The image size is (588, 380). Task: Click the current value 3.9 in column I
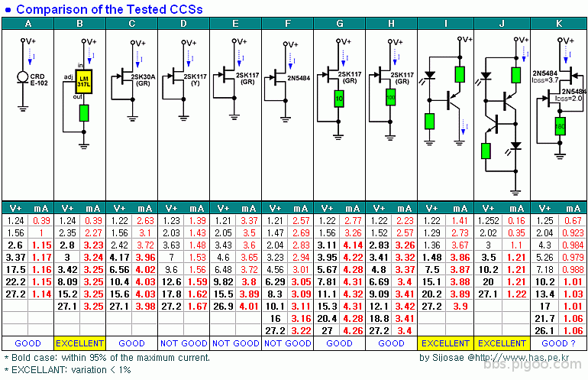(x=460, y=307)
